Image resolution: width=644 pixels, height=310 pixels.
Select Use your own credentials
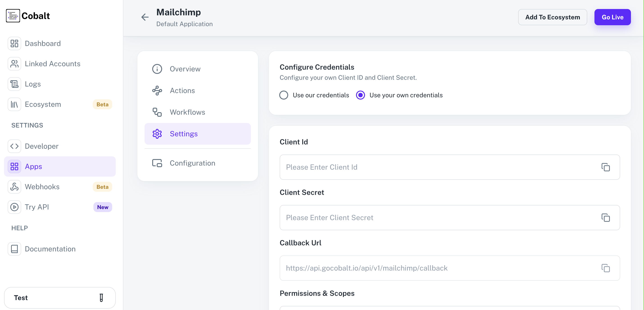pos(360,95)
